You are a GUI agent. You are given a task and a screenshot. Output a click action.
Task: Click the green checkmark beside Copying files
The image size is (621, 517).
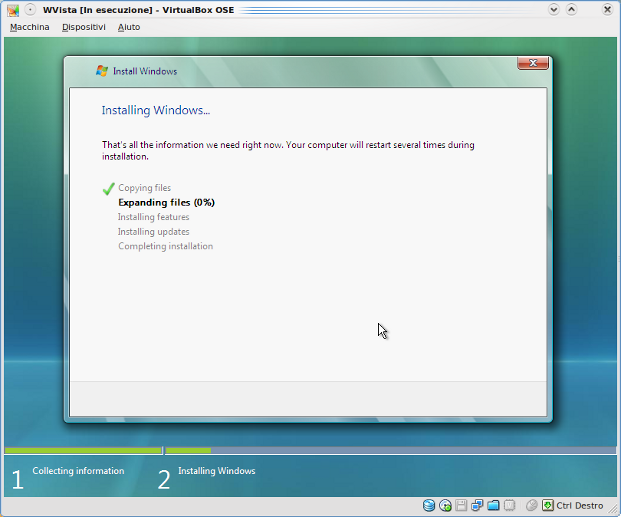point(109,189)
